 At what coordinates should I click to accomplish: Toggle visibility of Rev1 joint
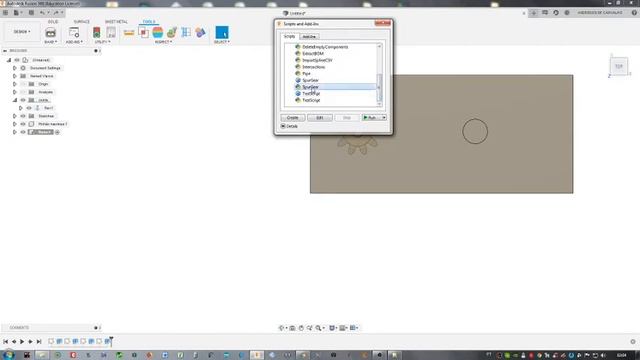[x=29, y=108]
